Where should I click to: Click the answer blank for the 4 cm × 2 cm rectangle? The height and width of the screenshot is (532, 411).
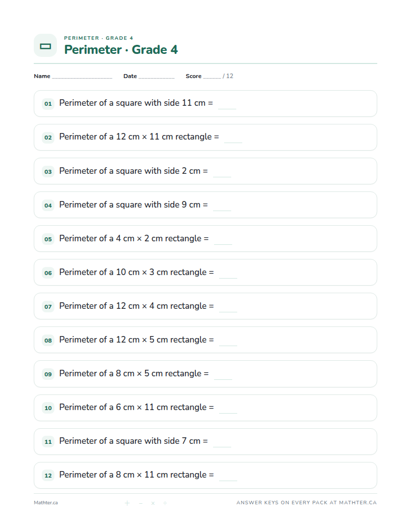click(223, 240)
